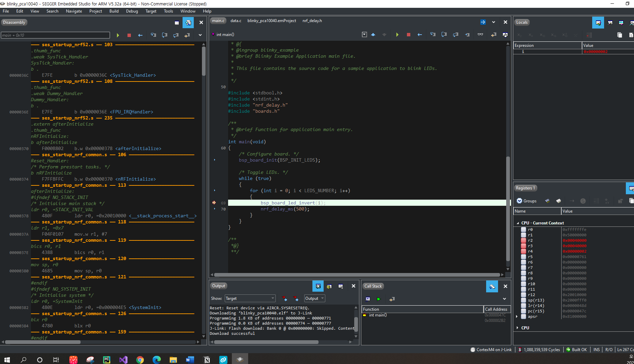Click previous message red arrow icon in Output

(285, 298)
